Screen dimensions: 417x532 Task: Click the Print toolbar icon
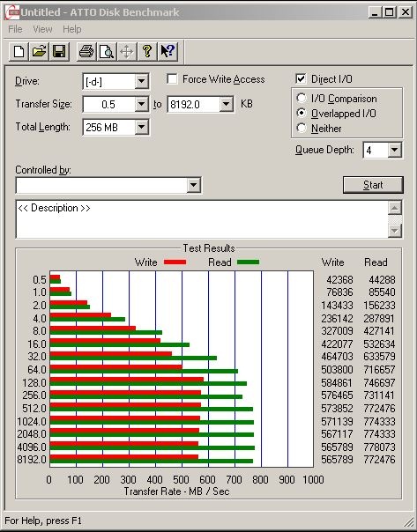coord(86,52)
